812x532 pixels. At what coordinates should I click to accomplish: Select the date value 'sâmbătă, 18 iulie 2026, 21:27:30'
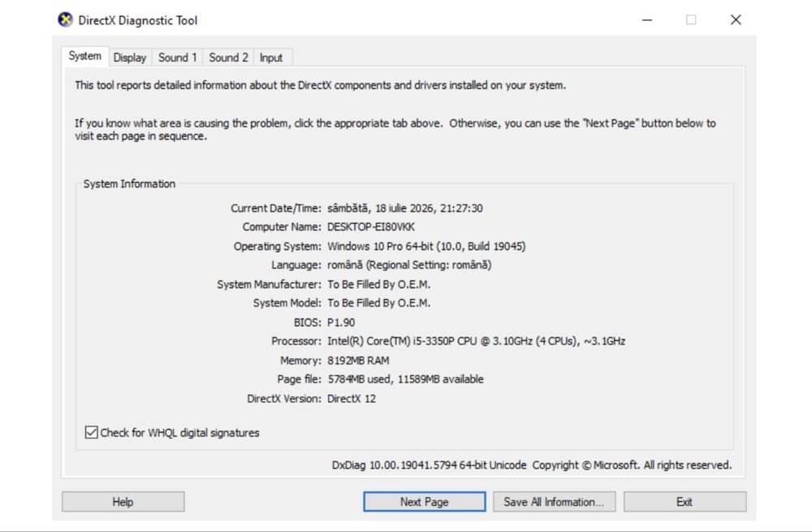(405, 208)
